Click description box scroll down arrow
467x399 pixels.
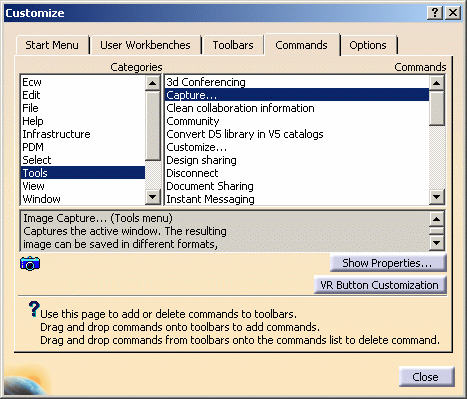point(437,243)
